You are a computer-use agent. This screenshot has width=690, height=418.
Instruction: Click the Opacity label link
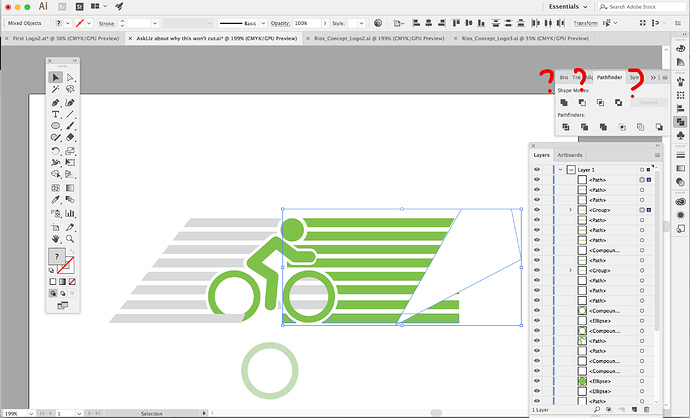coord(280,23)
